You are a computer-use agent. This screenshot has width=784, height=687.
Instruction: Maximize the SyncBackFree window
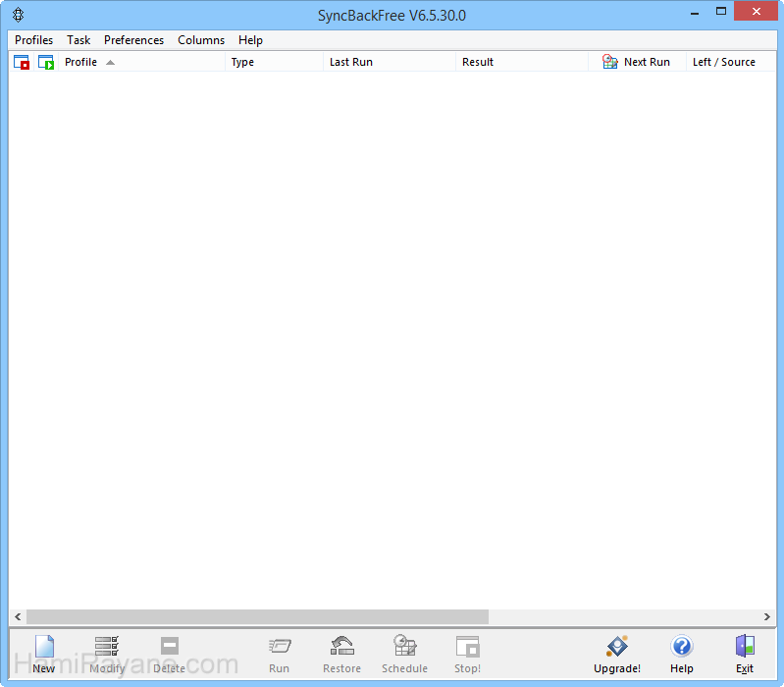(720, 12)
